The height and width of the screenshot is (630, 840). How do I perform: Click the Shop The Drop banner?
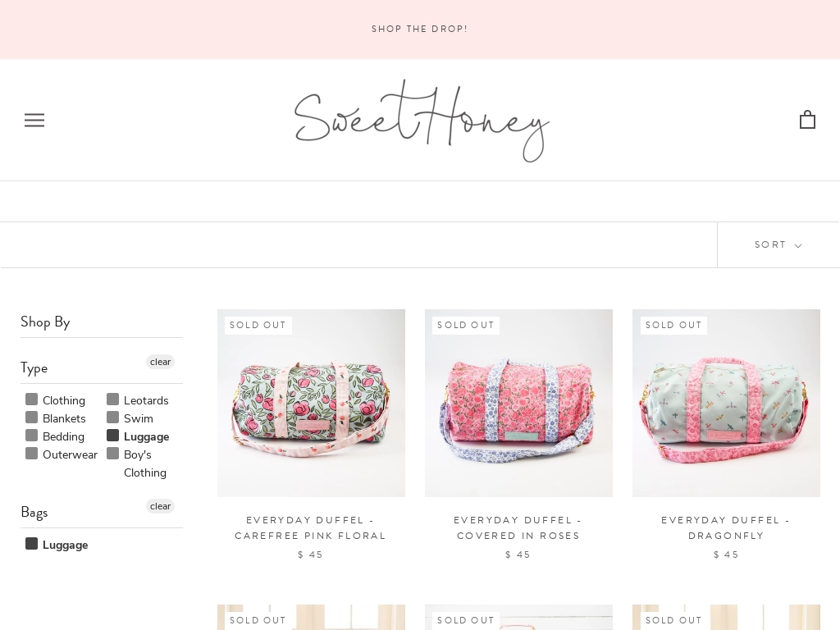point(420,29)
